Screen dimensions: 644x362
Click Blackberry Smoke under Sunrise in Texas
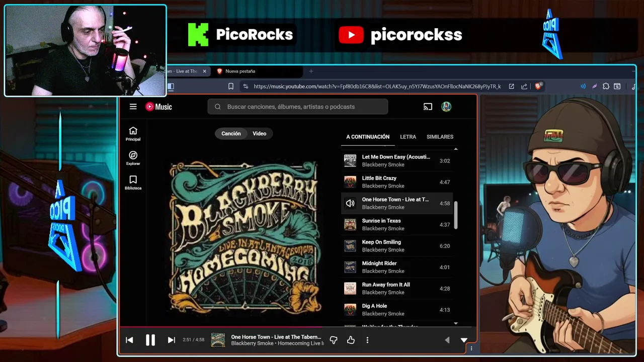[383, 228]
